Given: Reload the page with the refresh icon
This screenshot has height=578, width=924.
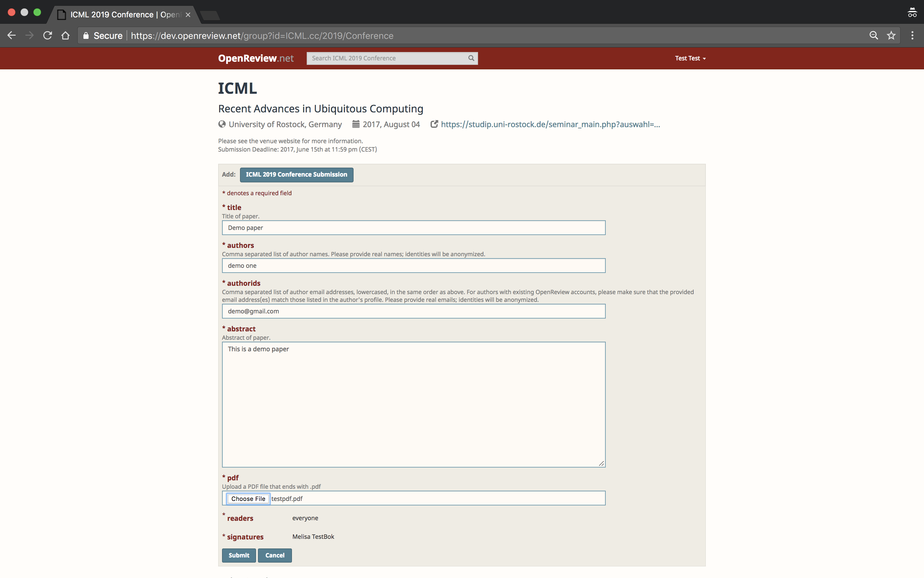Looking at the screenshot, I should 47,36.
